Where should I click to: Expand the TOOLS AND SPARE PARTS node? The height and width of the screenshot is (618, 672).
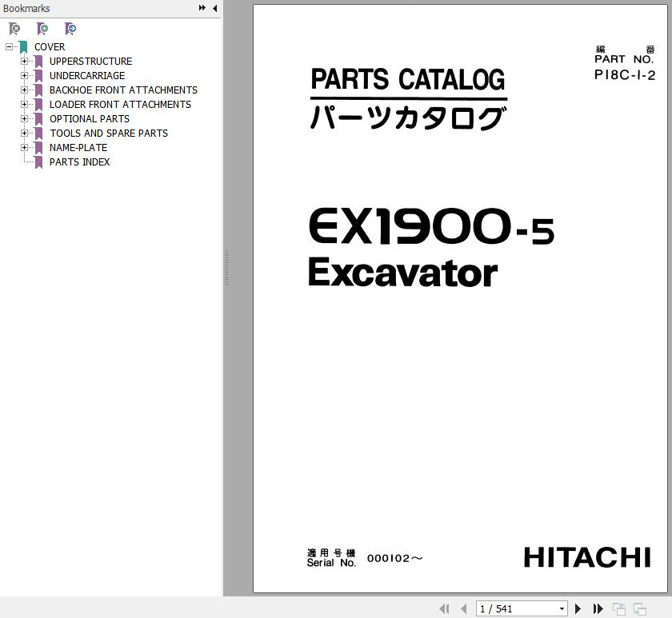(x=24, y=134)
